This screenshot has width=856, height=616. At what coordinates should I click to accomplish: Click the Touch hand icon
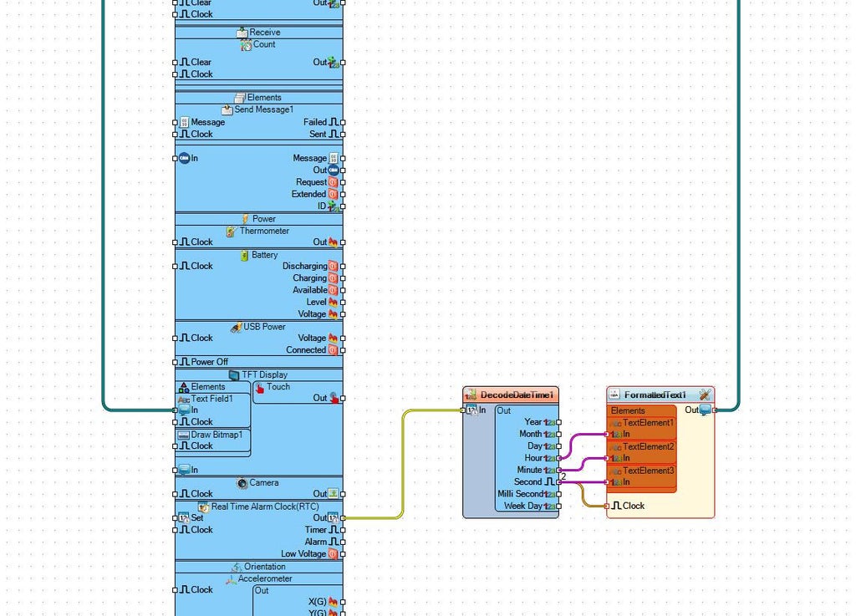coord(260,387)
